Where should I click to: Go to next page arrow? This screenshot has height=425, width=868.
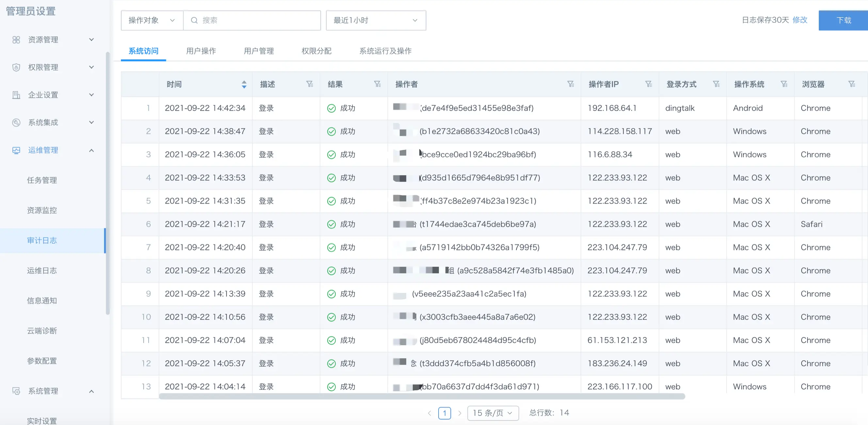(459, 413)
